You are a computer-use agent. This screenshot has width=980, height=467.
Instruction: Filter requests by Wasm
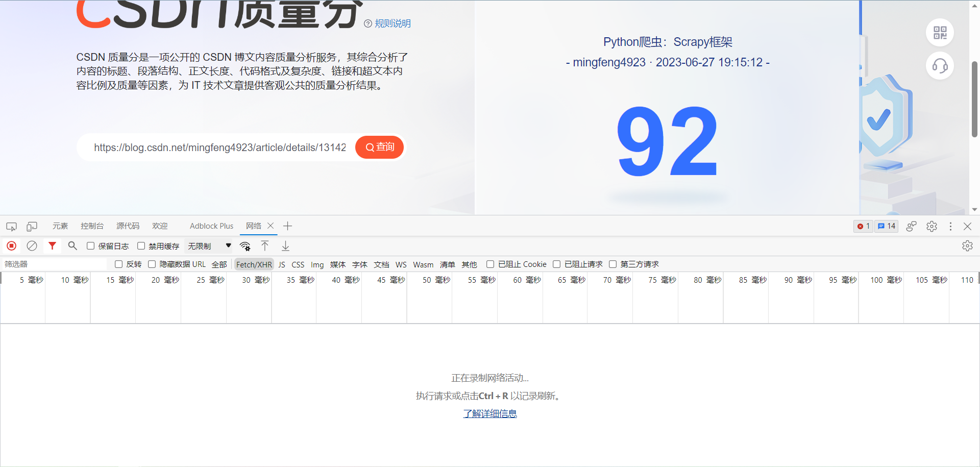[x=423, y=264]
